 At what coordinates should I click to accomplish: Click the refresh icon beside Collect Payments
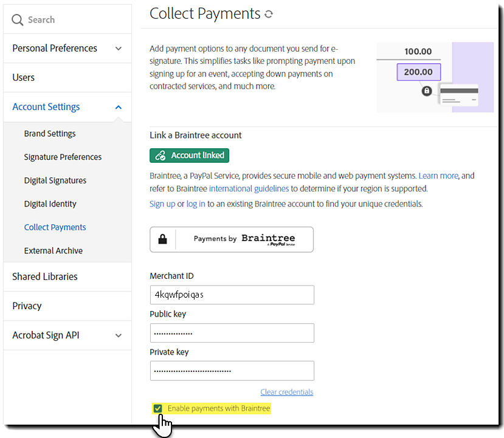(x=269, y=14)
